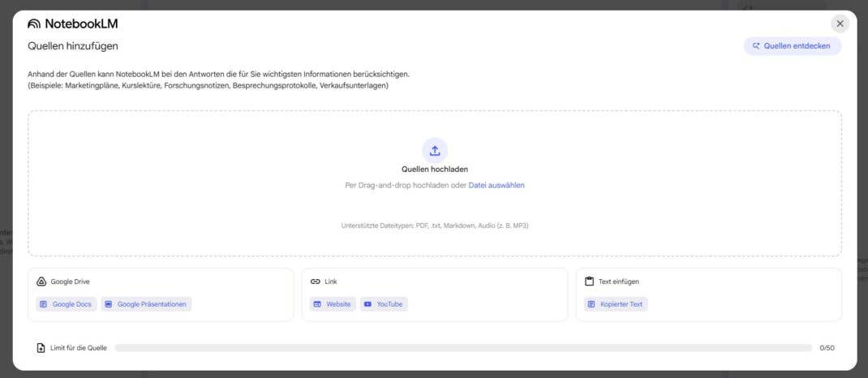Click the NotebookLM wordmark text
The width and height of the screenshot is (868, 378).
click(81, 24)
